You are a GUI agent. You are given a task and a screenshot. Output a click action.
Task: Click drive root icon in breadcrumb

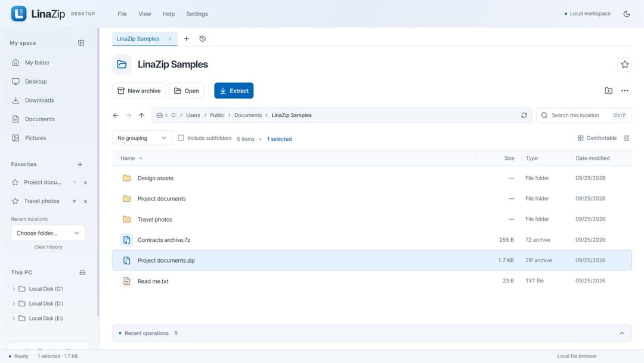(x=160, y=115)
